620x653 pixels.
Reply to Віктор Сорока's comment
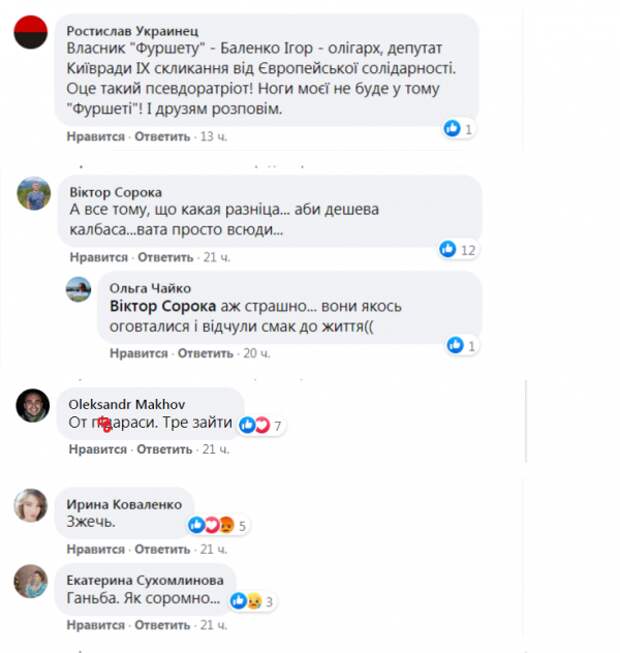click(x=165, y=257)
